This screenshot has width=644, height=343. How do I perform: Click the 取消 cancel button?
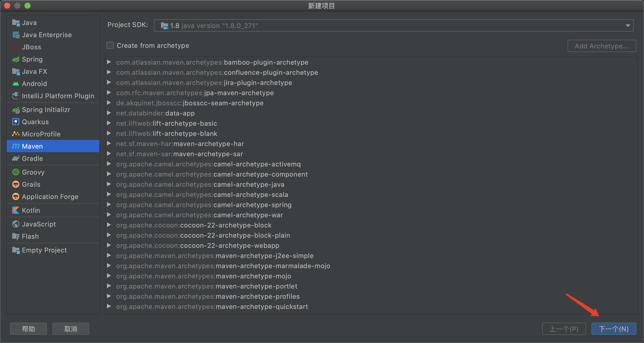pyautogui.click(x=71, y=329)
